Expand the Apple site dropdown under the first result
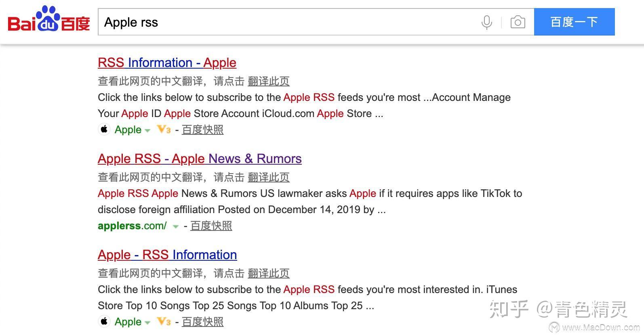 pyautogui.click(x=148, y=130)
